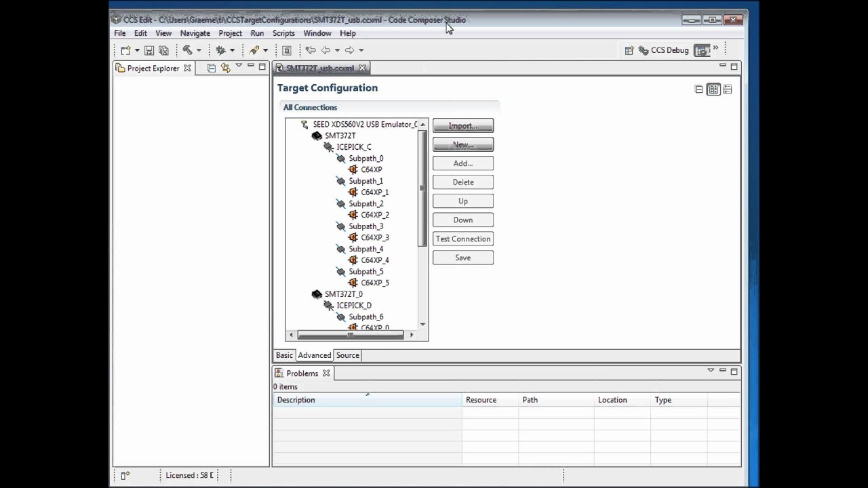Viewport: 868px width, 488px height.
Task: Maximize the Project Explorer panel
Action: pyautogui.click(x=262, y=66)
